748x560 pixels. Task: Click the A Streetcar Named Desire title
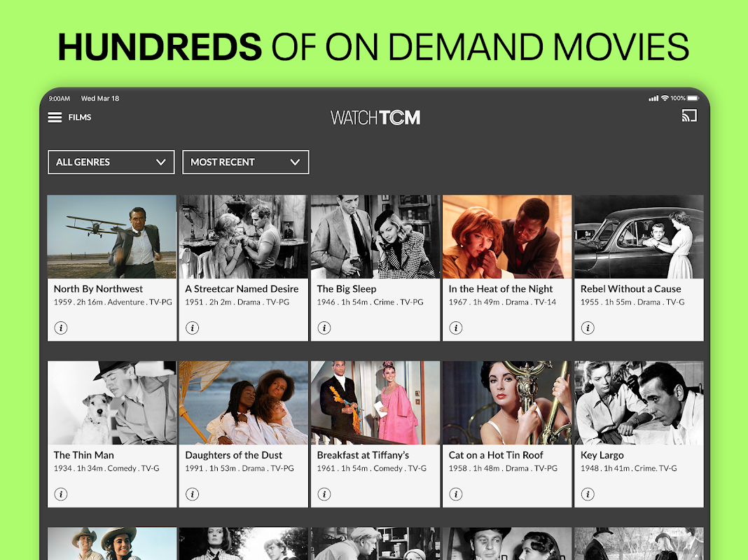tap(242, 289)
